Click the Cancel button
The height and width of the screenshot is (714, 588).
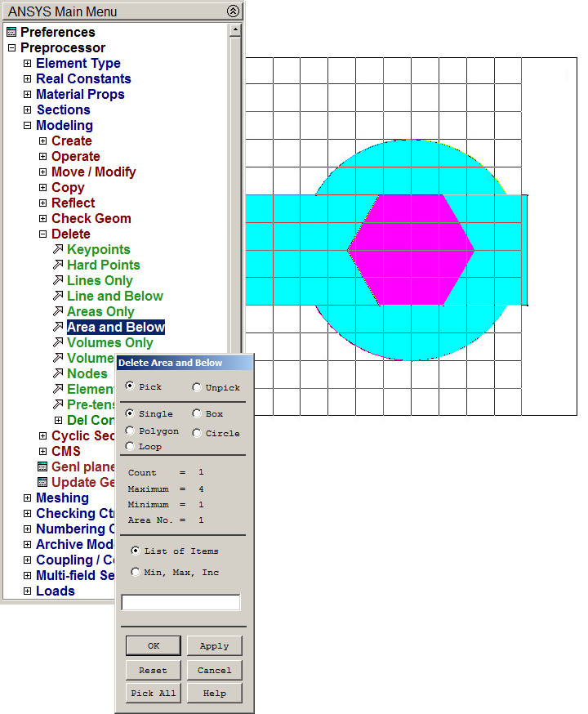point(214,670)
